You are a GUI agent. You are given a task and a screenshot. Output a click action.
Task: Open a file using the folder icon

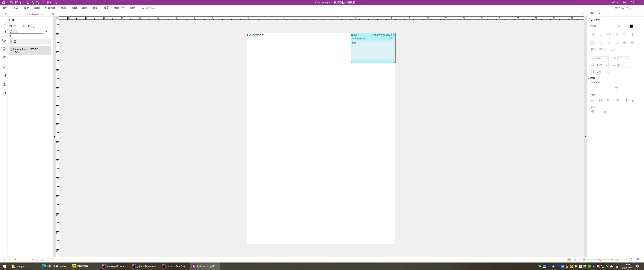pyautogui.click(x=11, y=2)
